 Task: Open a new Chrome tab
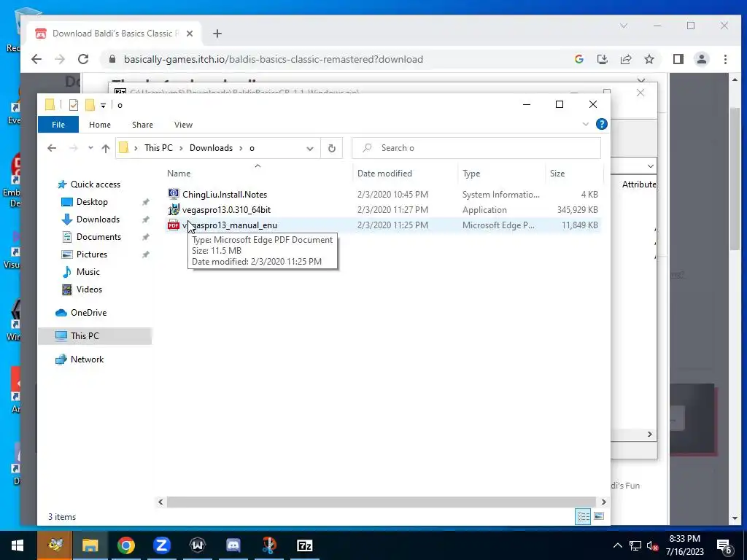point(217,34)
